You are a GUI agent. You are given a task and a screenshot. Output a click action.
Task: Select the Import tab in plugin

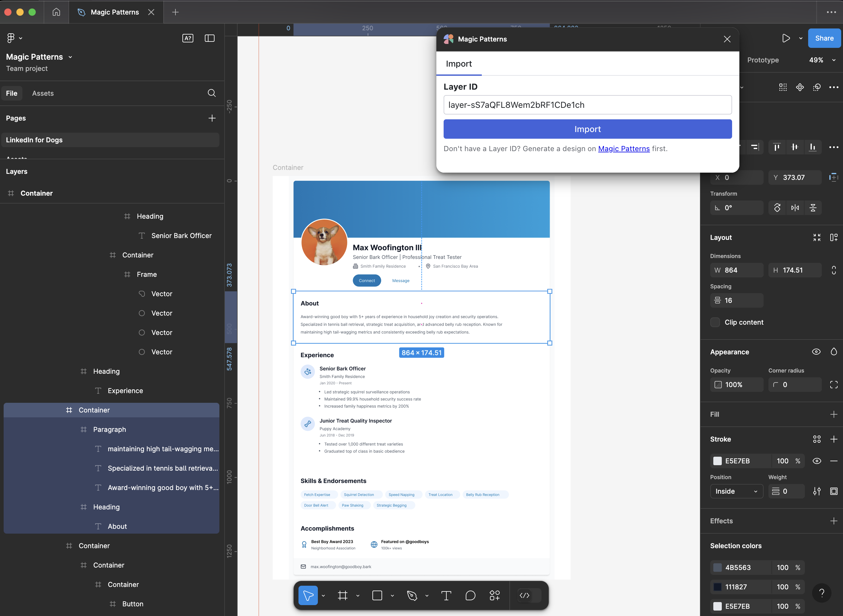[x=459, y=64]
